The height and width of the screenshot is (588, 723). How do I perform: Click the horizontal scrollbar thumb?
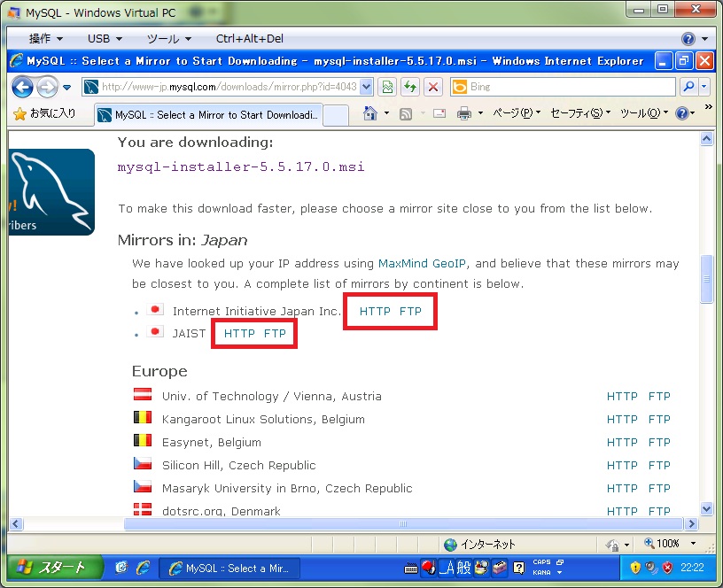[403, 524]
